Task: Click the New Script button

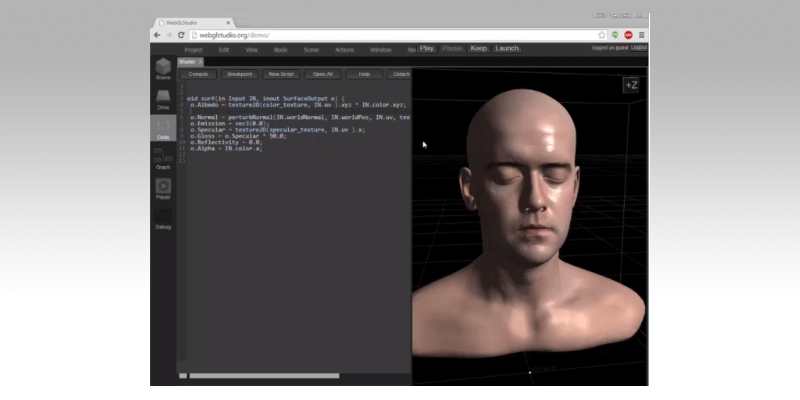Action: (x=281, y=74)
